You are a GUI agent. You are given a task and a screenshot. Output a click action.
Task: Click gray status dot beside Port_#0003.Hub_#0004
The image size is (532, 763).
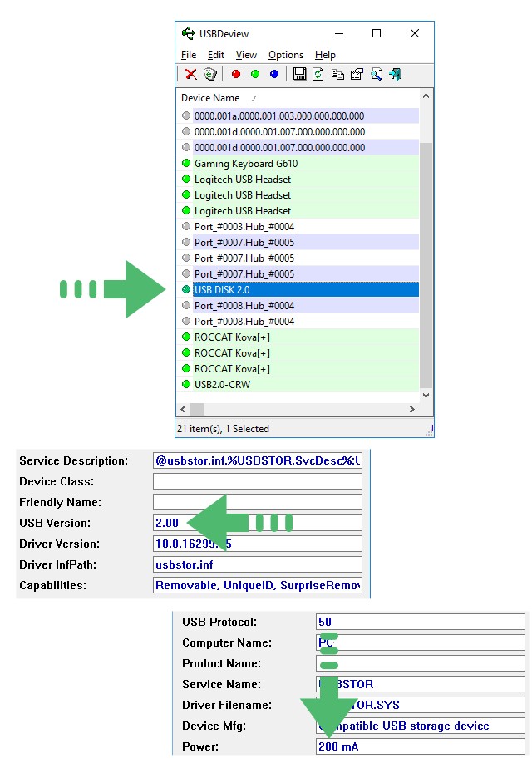point(186,226)
